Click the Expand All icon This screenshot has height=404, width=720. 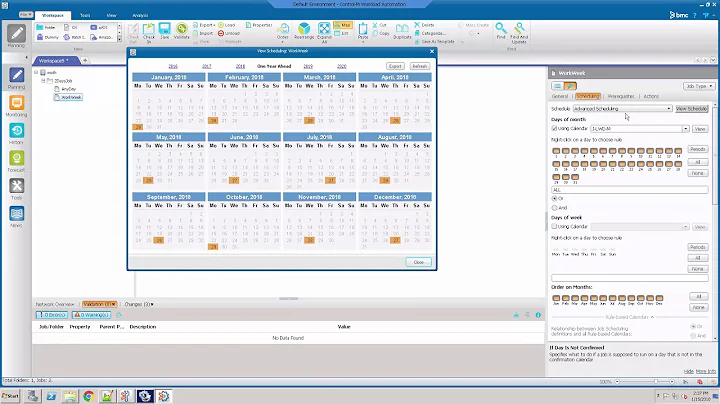click(324, 28)
